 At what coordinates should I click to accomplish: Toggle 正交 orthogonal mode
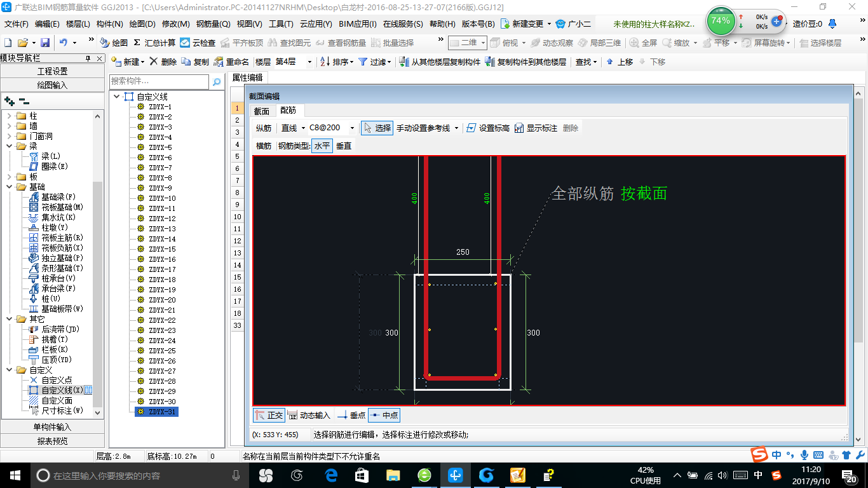[x=269, y=415]
